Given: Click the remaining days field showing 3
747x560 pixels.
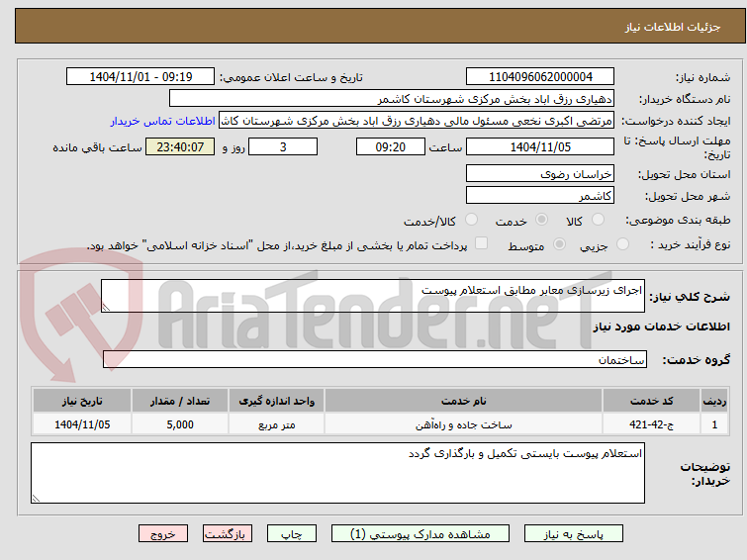Looking at the screenshot, I should click(283, 146).
